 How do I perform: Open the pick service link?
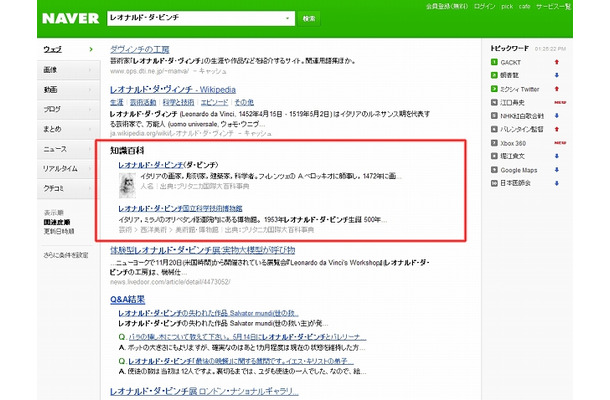click(507, 6)
